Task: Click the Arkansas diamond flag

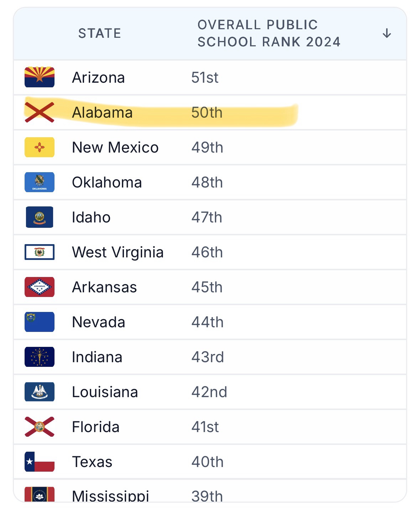Action: click(x=39, y=287)
